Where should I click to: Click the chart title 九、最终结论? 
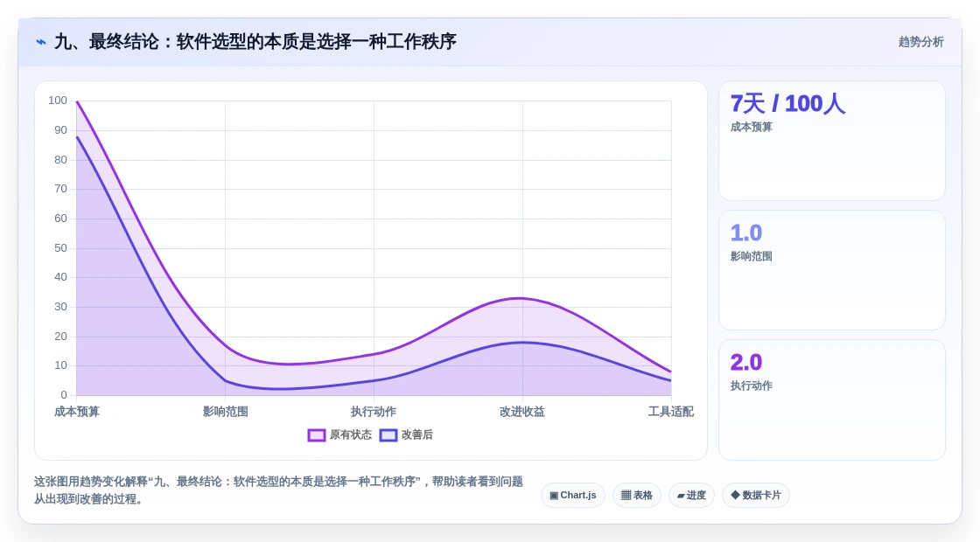255,42
